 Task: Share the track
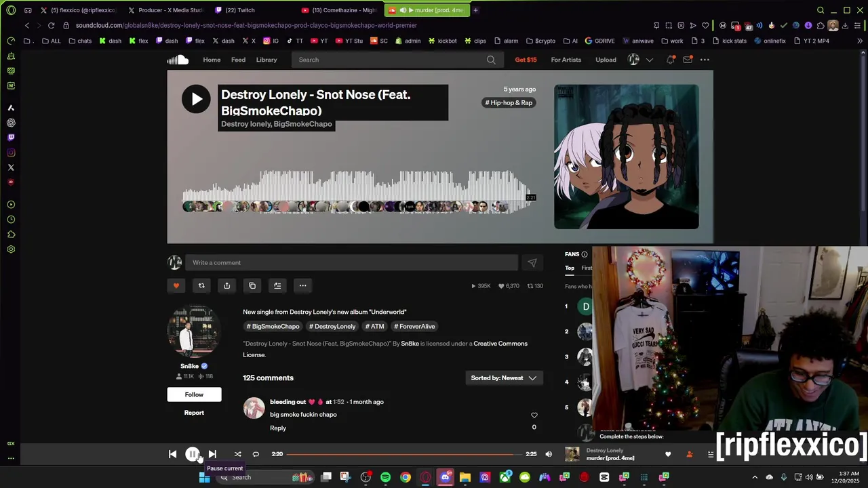coord(226,286)
